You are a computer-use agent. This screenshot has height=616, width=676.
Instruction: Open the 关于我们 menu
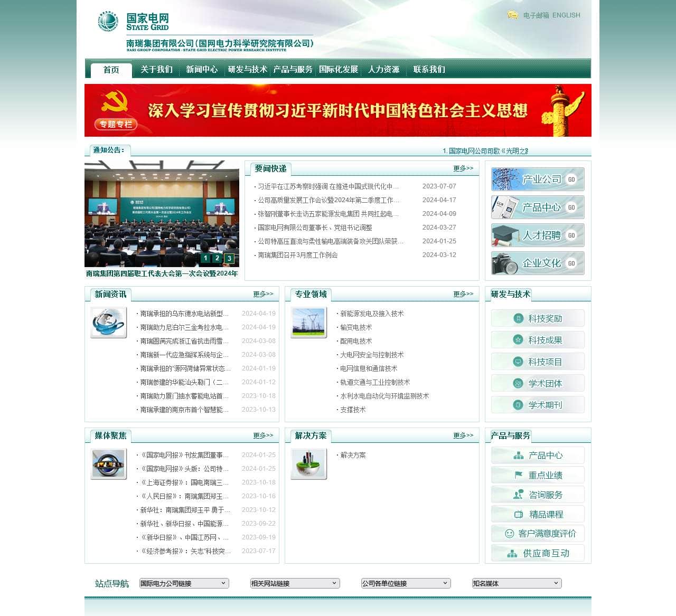click(156, 70)
